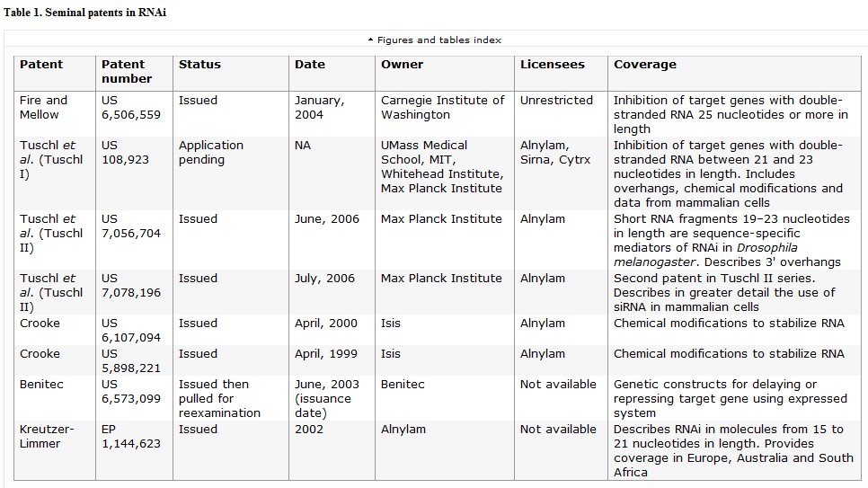Click the Fire and Mellow patent cell
Viewport: 868px width, 488px height.
pos(43,107)
